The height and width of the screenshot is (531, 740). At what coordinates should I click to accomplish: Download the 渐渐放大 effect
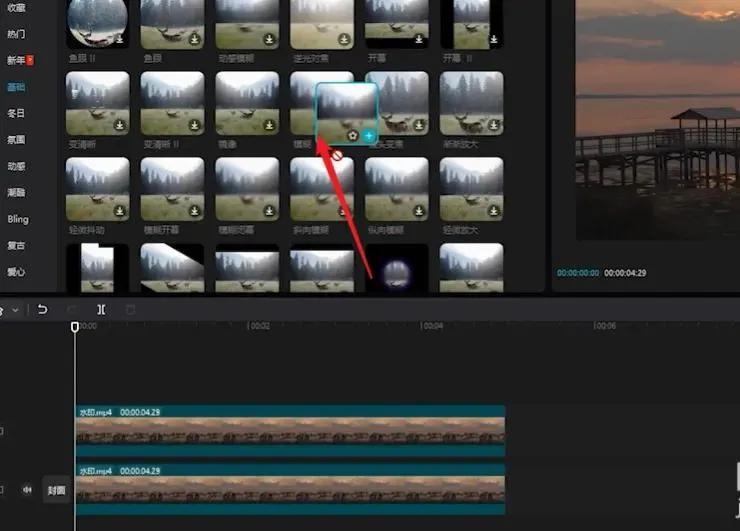494,125
